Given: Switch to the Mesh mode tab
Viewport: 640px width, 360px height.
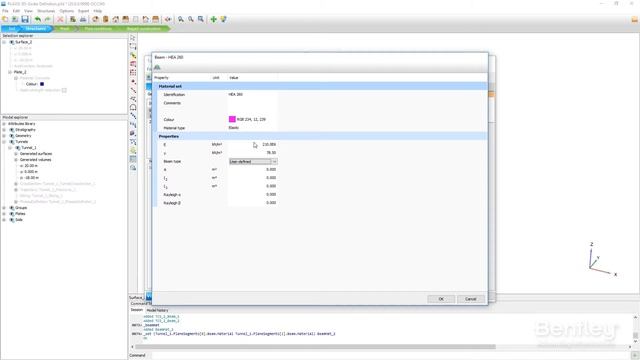Looking at the screenshot, I should [x=64, y=29].
